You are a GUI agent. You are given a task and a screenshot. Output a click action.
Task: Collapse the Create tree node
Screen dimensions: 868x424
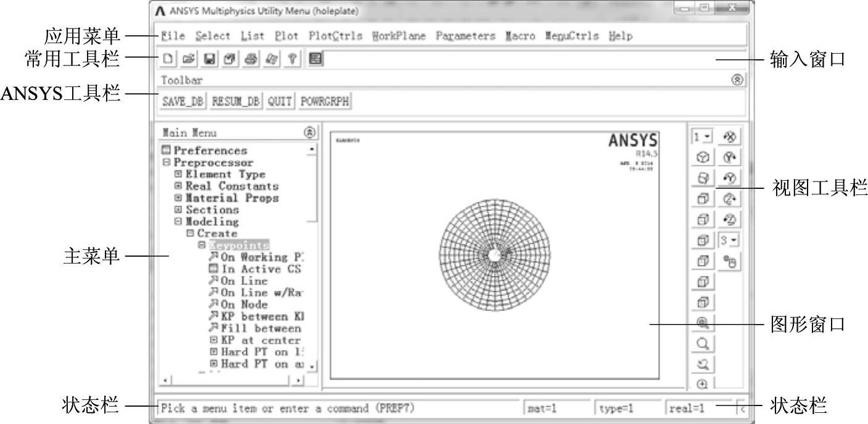(x=190, y=233)
